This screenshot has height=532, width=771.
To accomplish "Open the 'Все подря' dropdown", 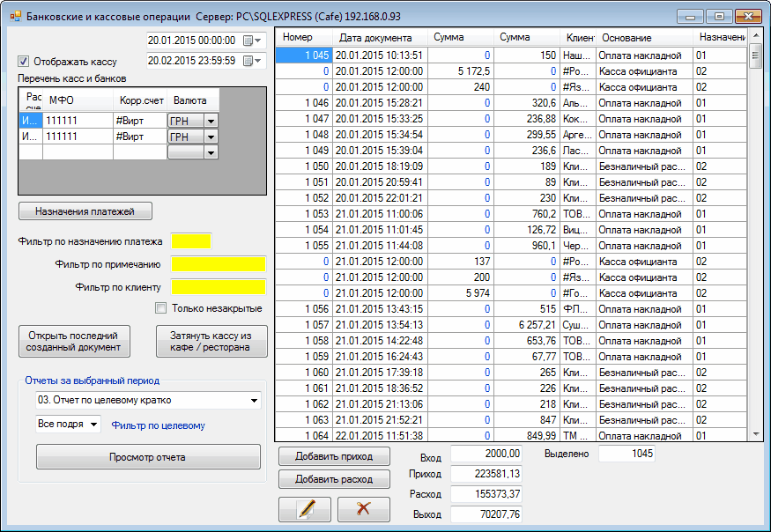I will 93,425.
